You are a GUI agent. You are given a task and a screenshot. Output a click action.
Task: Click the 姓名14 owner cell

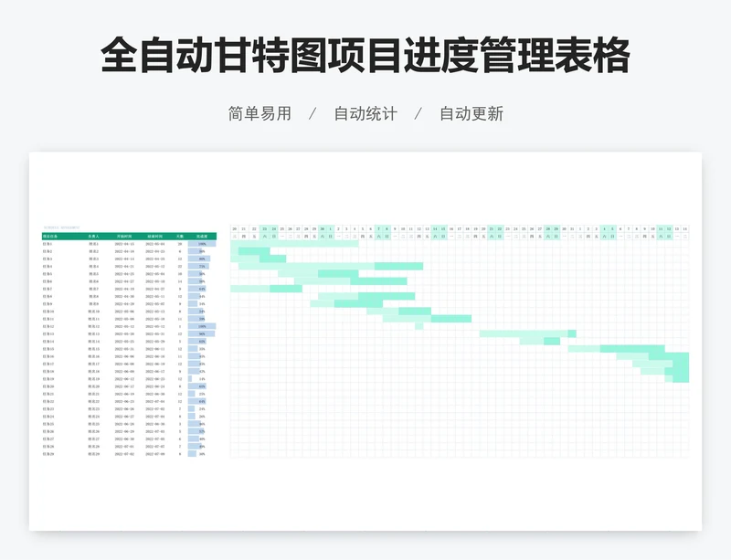click(94, 342)
